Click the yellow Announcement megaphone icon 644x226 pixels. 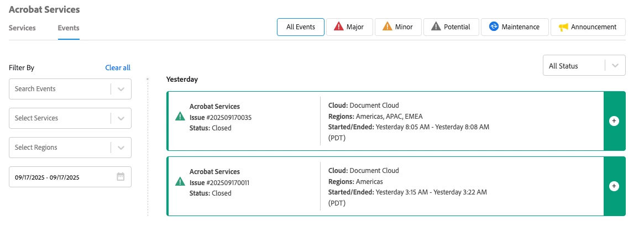click(563, 27)
